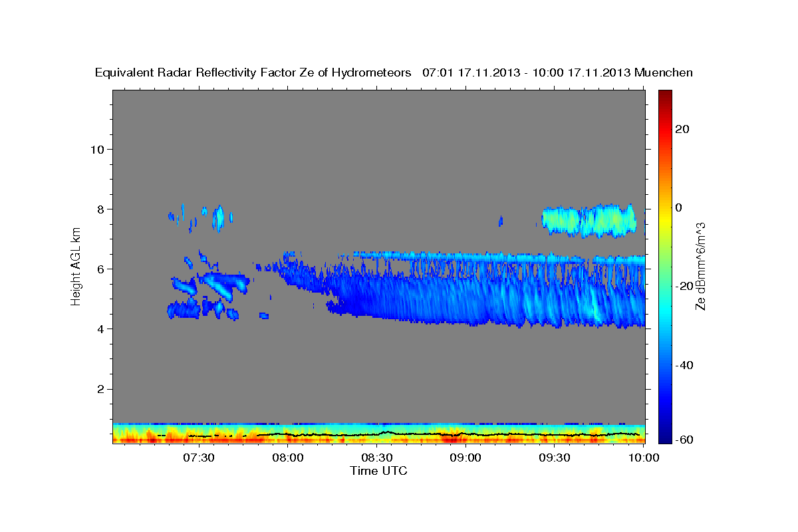Click the height label '8'

[x=99, y=209]
